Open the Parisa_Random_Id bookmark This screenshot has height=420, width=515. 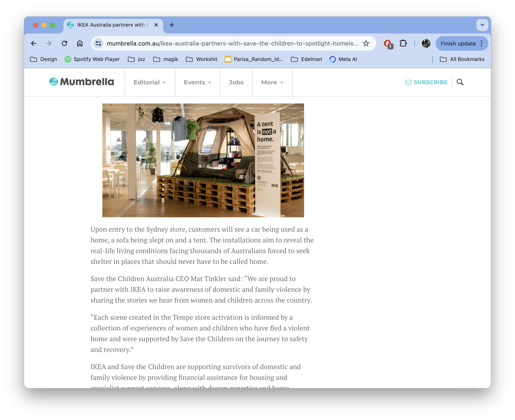tap(254, 59)
